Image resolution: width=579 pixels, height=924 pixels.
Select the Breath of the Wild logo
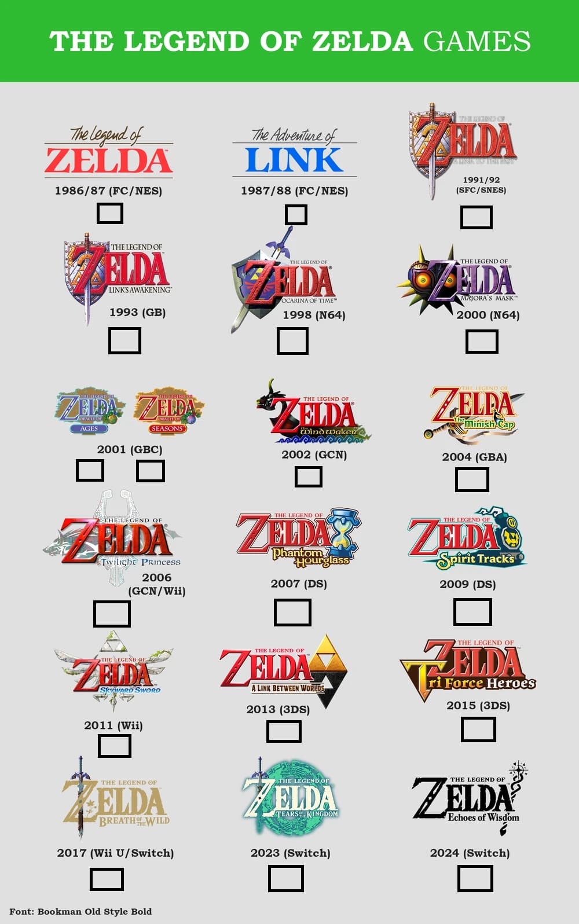click(x=115, y=798)
